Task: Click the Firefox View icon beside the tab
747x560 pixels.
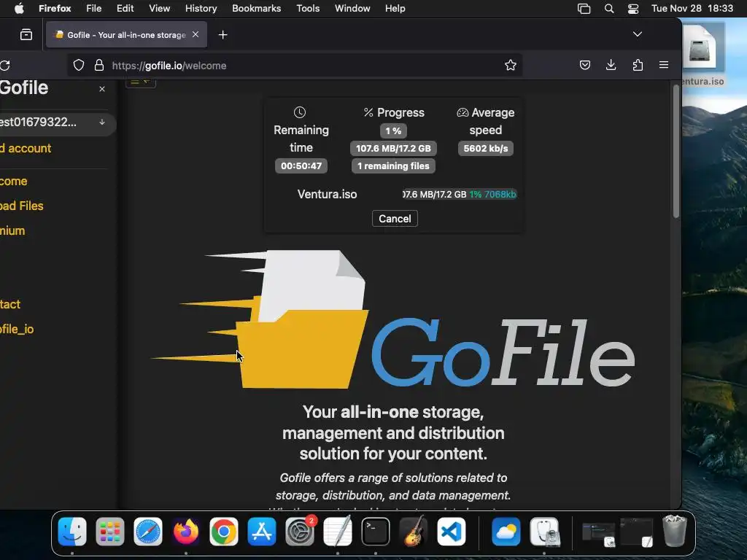Action: coord(26,34)
